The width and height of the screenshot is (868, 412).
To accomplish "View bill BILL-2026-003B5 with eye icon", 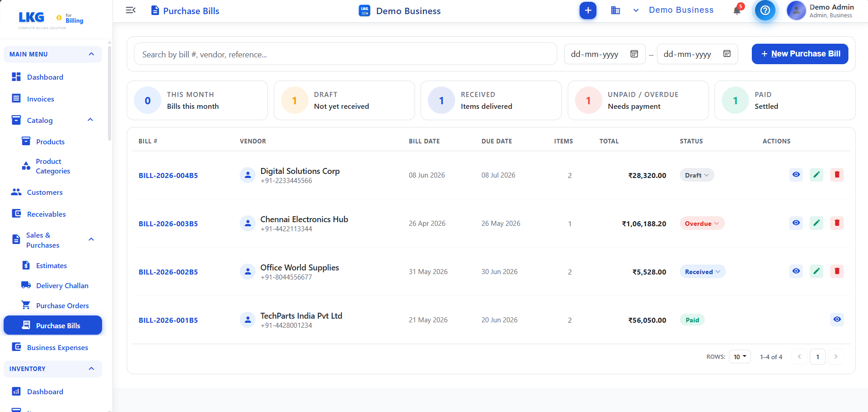I will click(796, 223).
